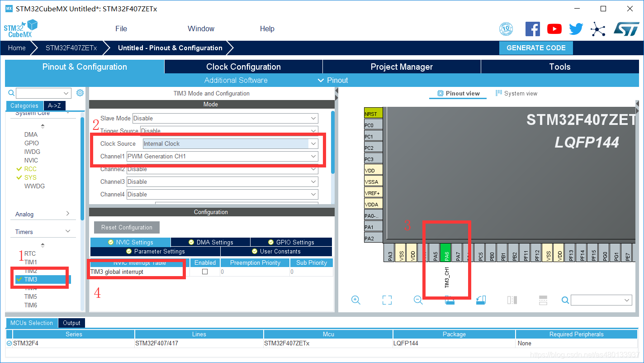
Task: Click the ST logo icon
Action: click(626, 29)
